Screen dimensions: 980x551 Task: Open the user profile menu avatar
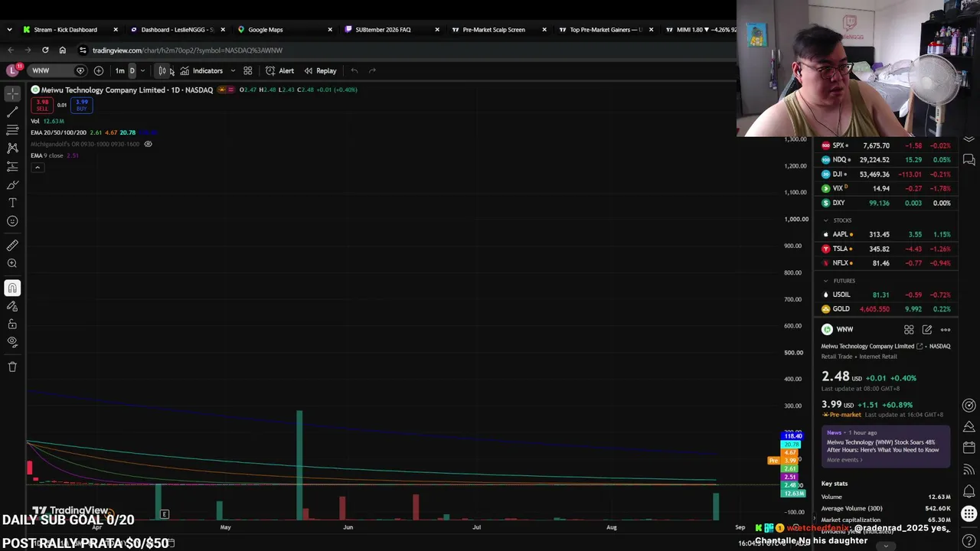(x=12, y=70)
